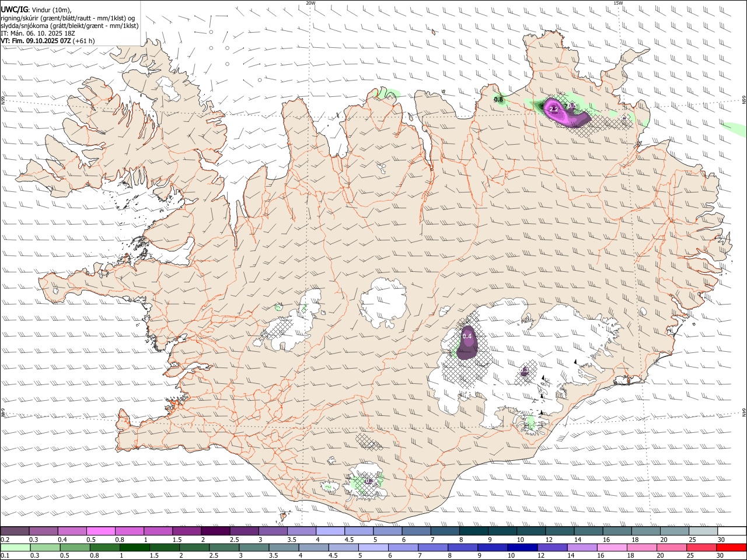Pick top-row swatch between 10 and 12
The width and height of the screenshot is (747, 560).
(x=530, y=531)
